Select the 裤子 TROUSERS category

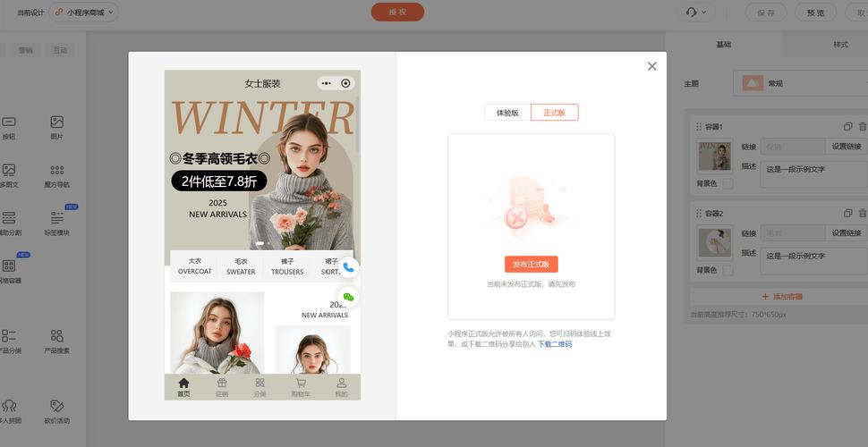point(287,266)
